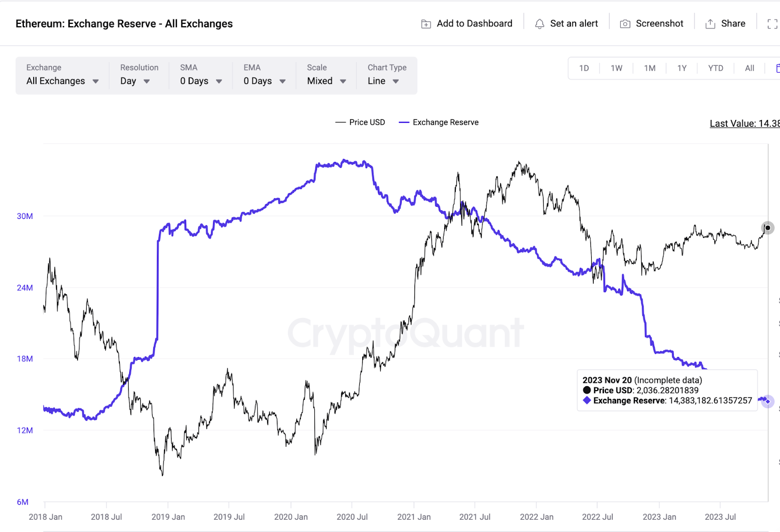
Task: Toggle the Exchange Reserve legend series
Action: 439,122
